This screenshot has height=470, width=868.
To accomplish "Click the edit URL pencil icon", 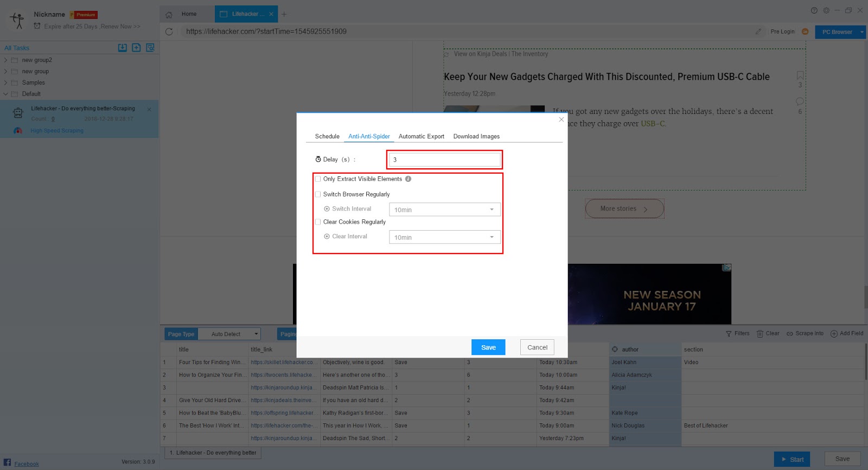I will pos(758,31).
